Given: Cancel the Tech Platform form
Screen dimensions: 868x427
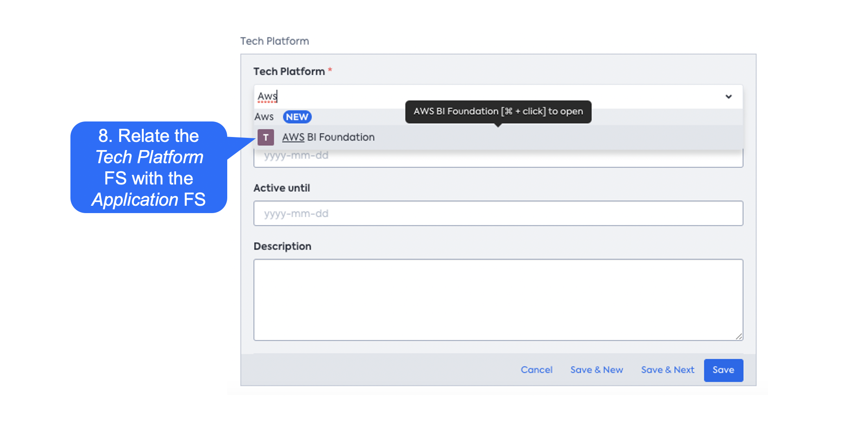Looking at the screenshot, I should (x=536, y=370).
